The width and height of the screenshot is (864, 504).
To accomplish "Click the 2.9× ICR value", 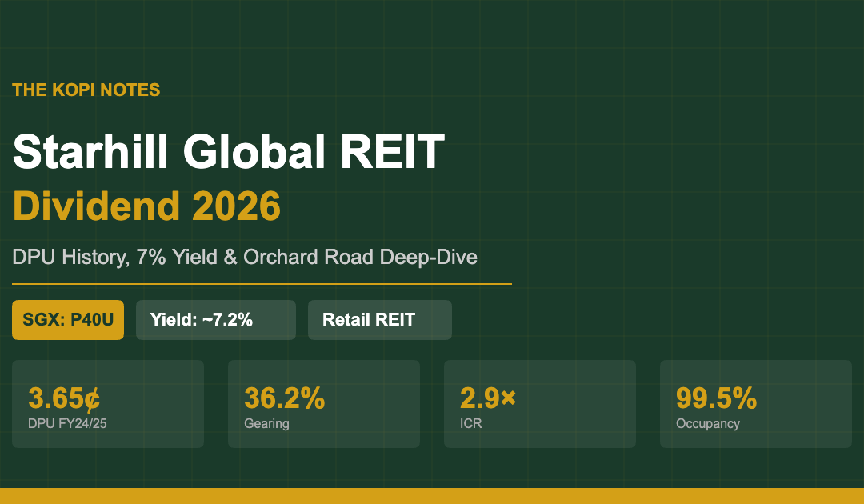I will tap(488, 398).
